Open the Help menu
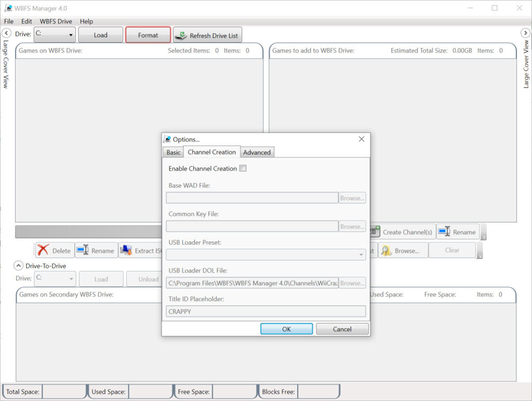The height and width of the screenshot is (401, 532). point(86,21)
